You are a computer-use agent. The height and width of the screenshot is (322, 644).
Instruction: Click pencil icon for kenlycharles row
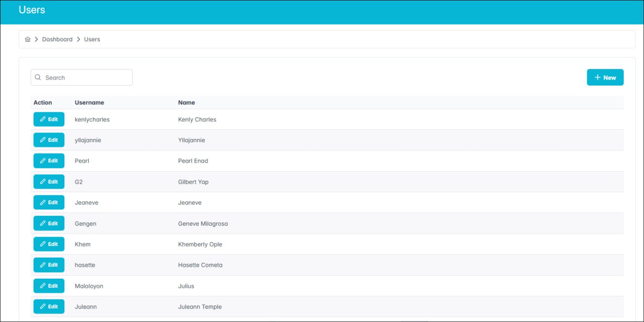click(x=43, y=119)
